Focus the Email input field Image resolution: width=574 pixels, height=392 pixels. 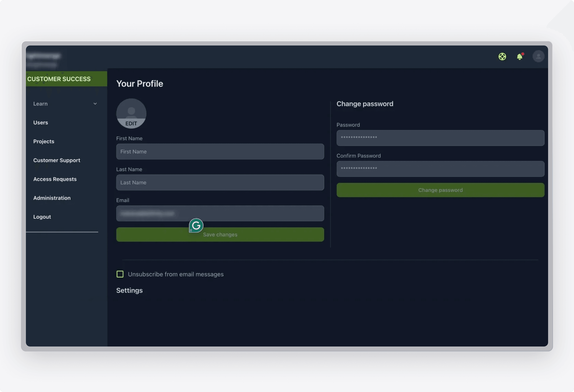[x=220, y=213]
